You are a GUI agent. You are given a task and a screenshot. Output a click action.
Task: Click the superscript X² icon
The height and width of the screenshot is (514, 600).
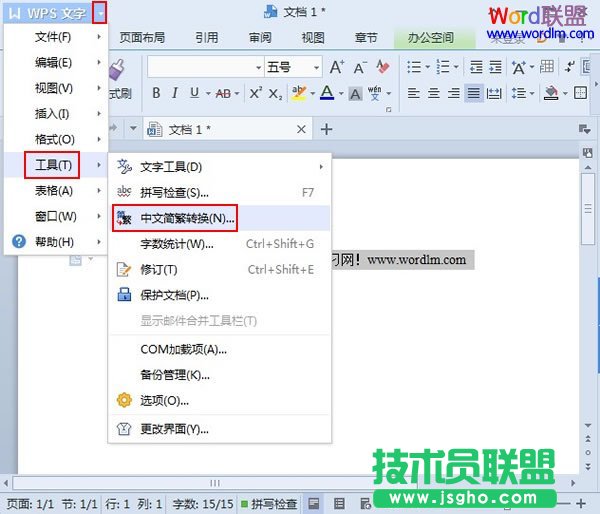click(255, 93)
